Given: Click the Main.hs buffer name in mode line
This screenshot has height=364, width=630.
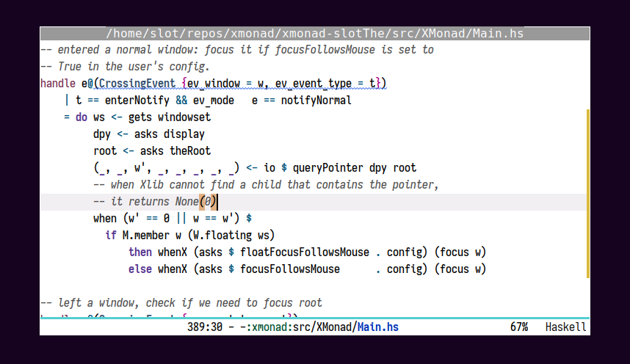Looking at the screenshot, I should [377, 327].
